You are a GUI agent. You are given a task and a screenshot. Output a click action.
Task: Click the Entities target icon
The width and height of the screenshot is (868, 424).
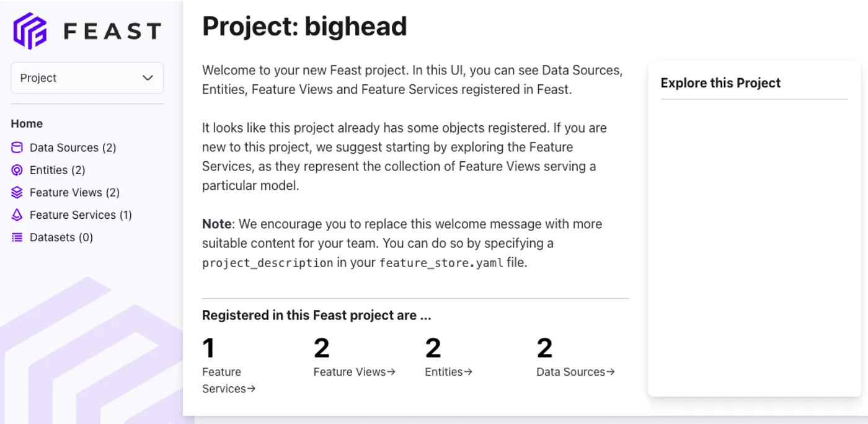click(17, 170)
